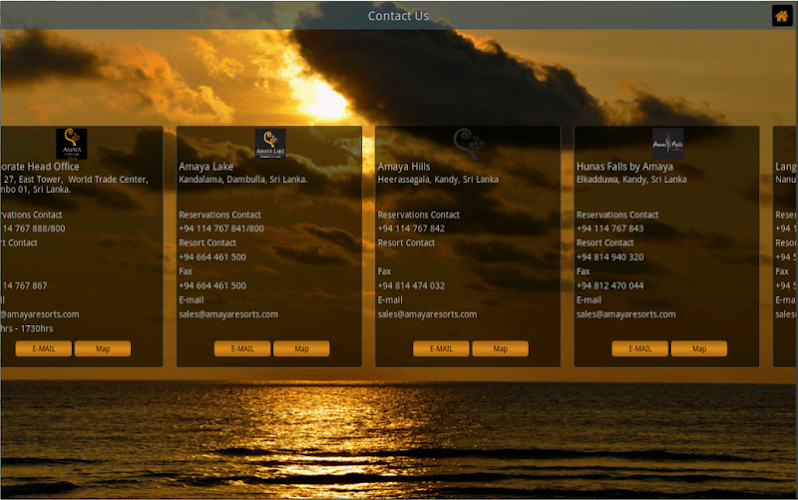Send E-MAIL to Corporate Head Office
Screen dimensions: 798x500
click(44, 349)
